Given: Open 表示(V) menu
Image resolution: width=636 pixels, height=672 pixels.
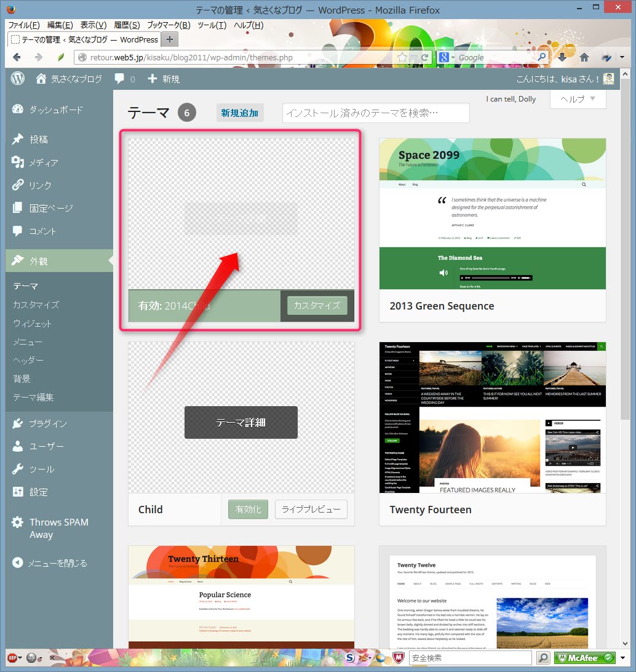Looking at the screenshot, I should 93,25.
